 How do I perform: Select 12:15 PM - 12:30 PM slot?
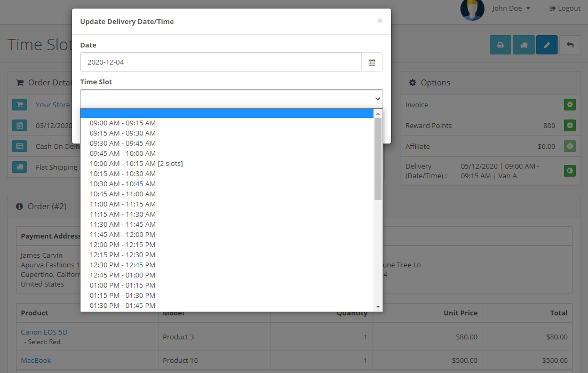click(x=227, y=255)
